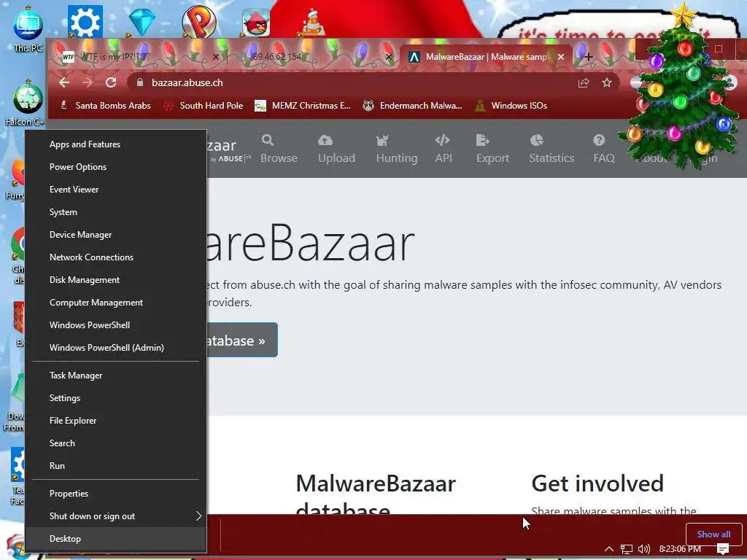Open This PC desktop icon
The image size is (747, 560).
pyautogui.click(x=28, y=29)
